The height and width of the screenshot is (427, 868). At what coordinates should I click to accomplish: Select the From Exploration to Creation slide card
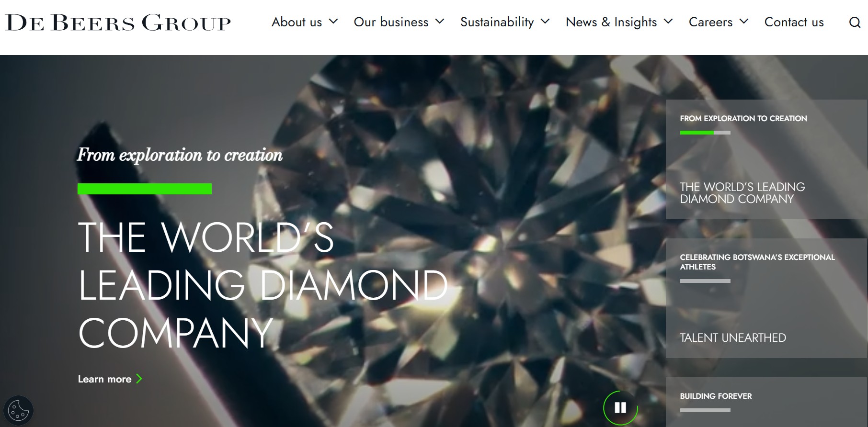[x=766, y=159]
